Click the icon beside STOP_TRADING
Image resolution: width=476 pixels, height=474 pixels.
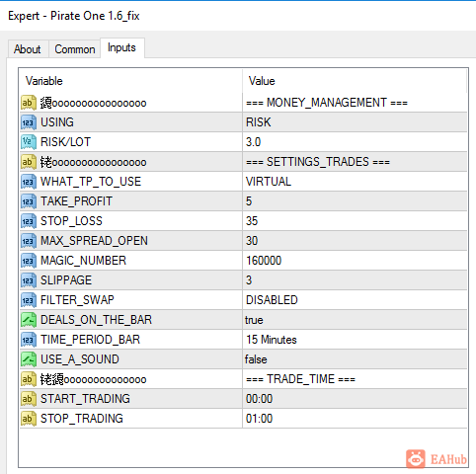29,419
